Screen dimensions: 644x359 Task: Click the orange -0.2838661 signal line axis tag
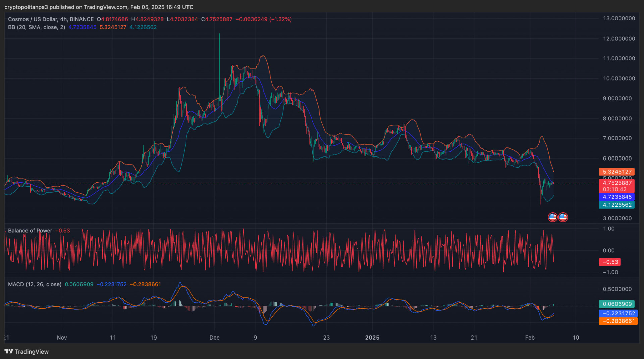pyautogui.click(x=618, y=321)
